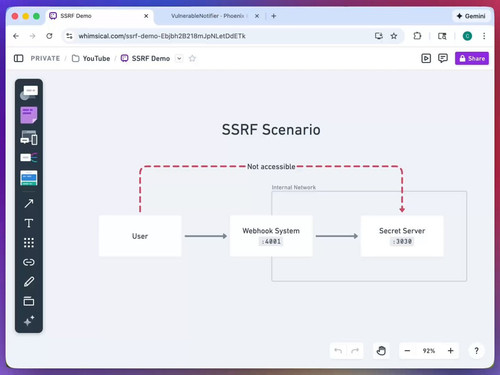The height and width of the screenshot is (375, 500).
Task: Select the freehand pencil tool
Action: tap(29, 282)
